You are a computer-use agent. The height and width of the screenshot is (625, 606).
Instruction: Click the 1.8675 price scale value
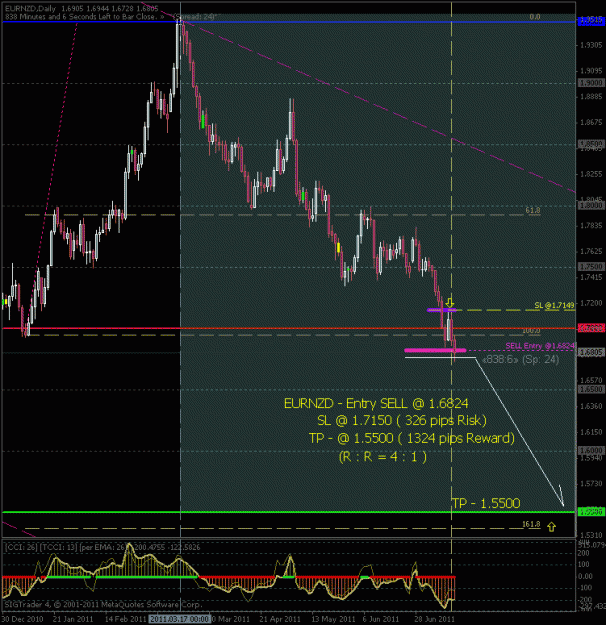[x=591, y=122]
